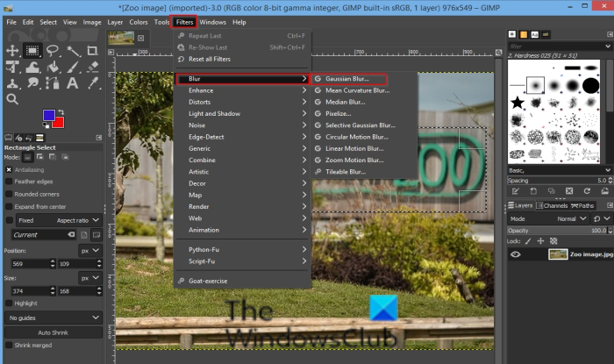The image size is (614, 364).
Task: Select the Free Select lasso tool
Action: [x=53, y=51]
